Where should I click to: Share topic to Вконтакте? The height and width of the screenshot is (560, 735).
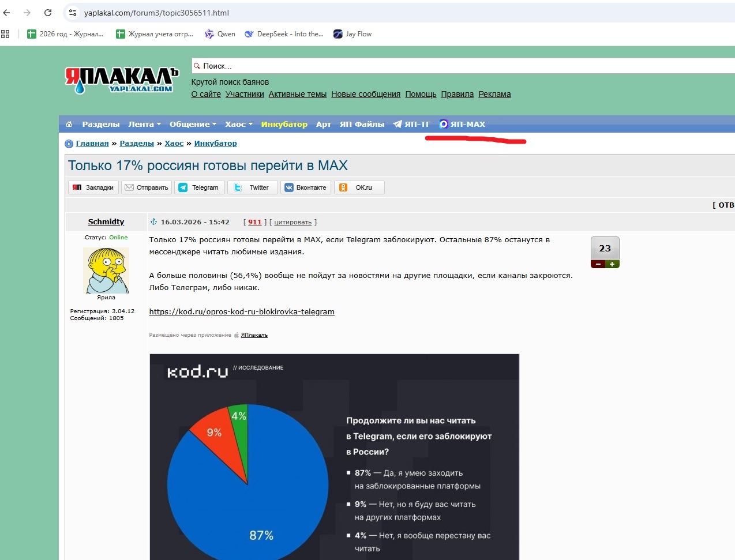[x=306, y=187]
